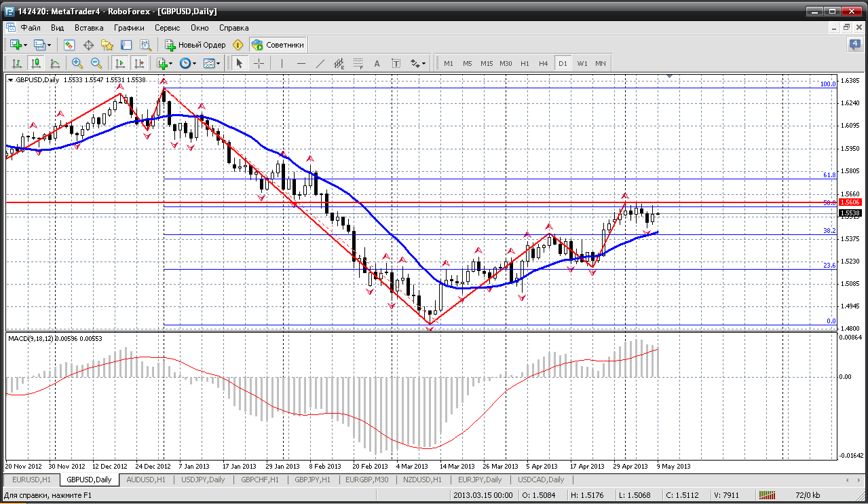Image resolution: width=868 pixels, height=504 pixels.
Task: Click the Zoom Out magnifier icon
Action: (x=96, y=63)
